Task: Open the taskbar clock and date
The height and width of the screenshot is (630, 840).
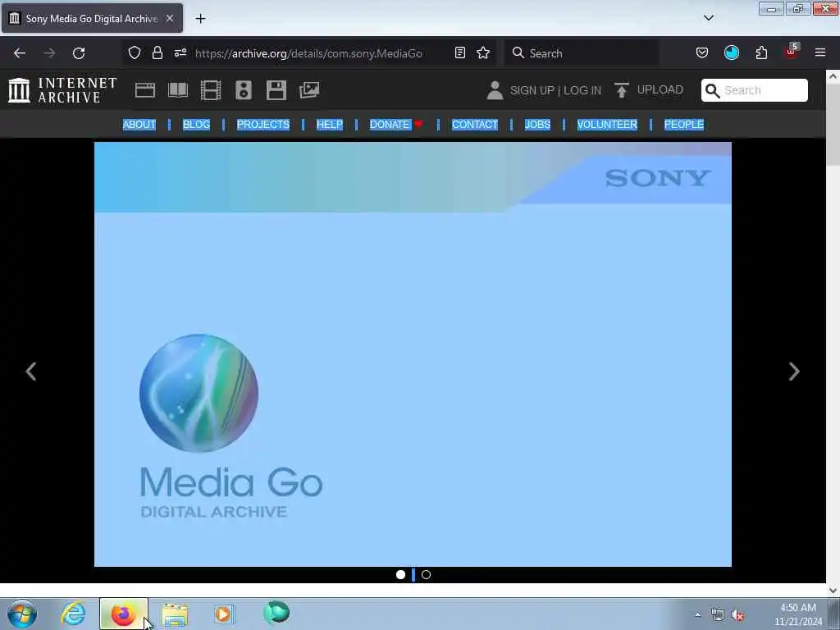Action: coord(798,614)
